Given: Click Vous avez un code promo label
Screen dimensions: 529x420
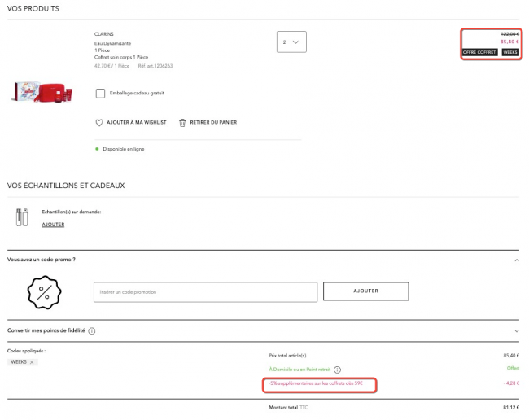Looking at the screenshot, I should (42, 260).
